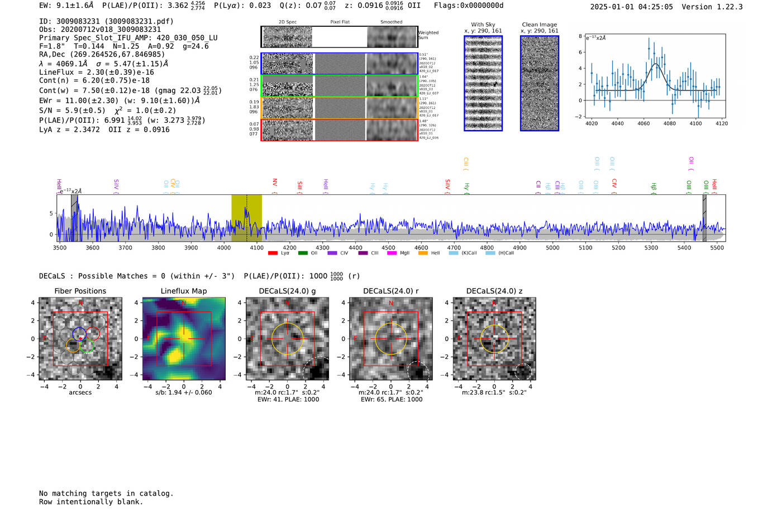Image resolution: width=782 pixels, height=532 pixels.
Task: Click the orange fiber circle in Fiber Positions
Action: click(x=73, y=346)
